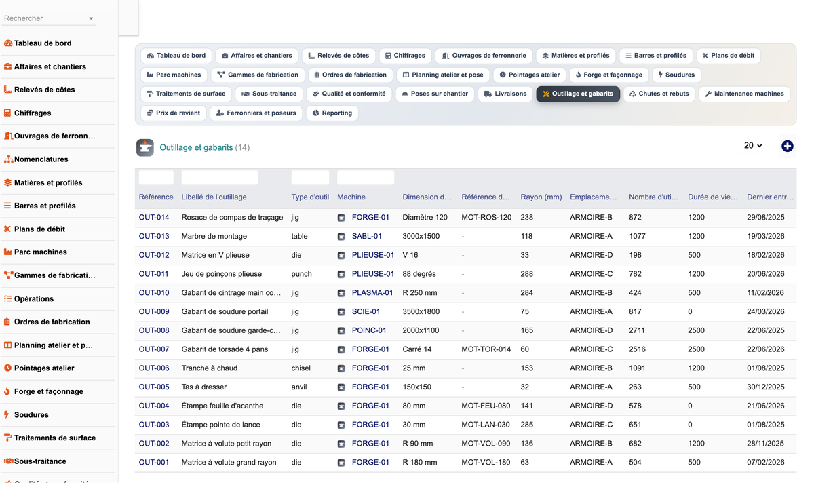The width and height of the screenshot is (814, 504).
Task: Click cell 'Tranche à chaud'
Action: pyautogui.click(x=210, y=368)
